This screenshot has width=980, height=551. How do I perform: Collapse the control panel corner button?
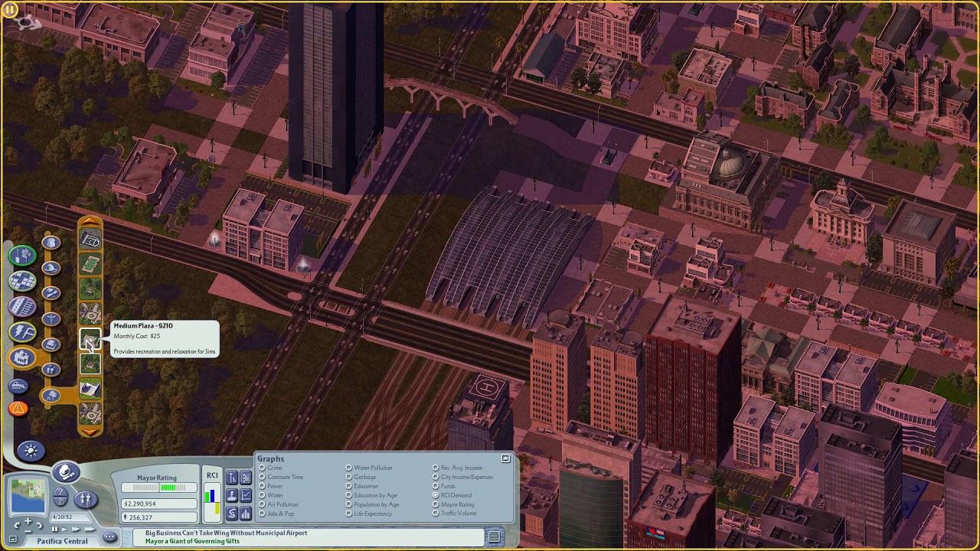(13, 539)
